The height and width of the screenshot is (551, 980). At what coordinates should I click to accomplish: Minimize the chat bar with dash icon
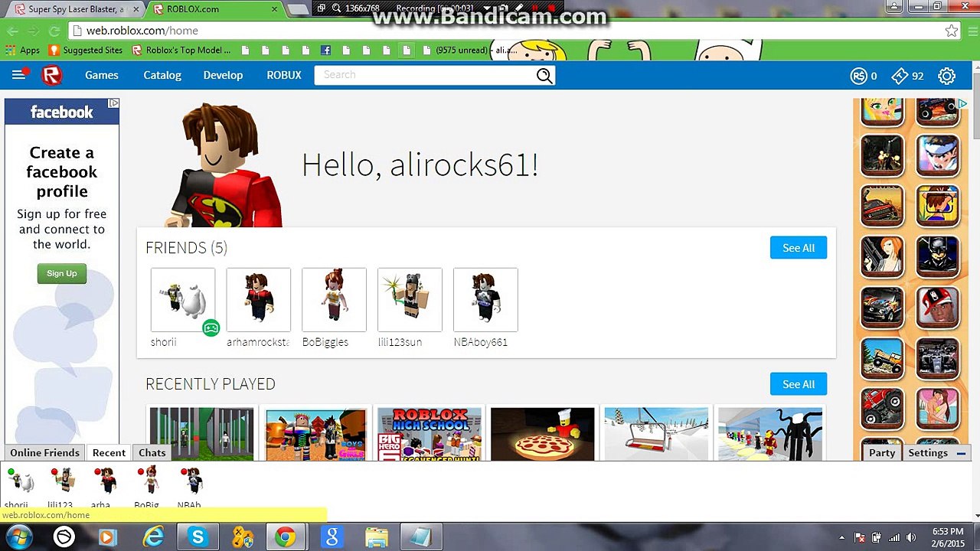tap(961, 453)
